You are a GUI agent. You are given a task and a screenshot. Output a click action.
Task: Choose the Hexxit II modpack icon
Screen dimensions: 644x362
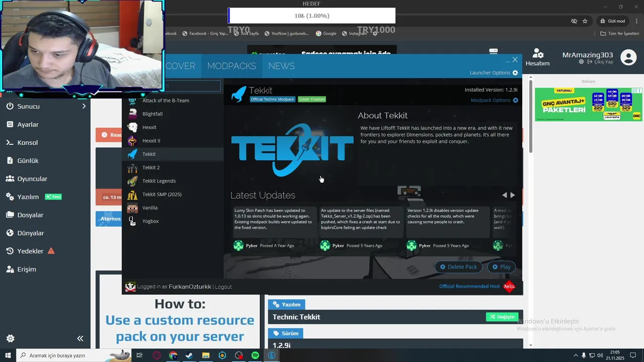132,141
